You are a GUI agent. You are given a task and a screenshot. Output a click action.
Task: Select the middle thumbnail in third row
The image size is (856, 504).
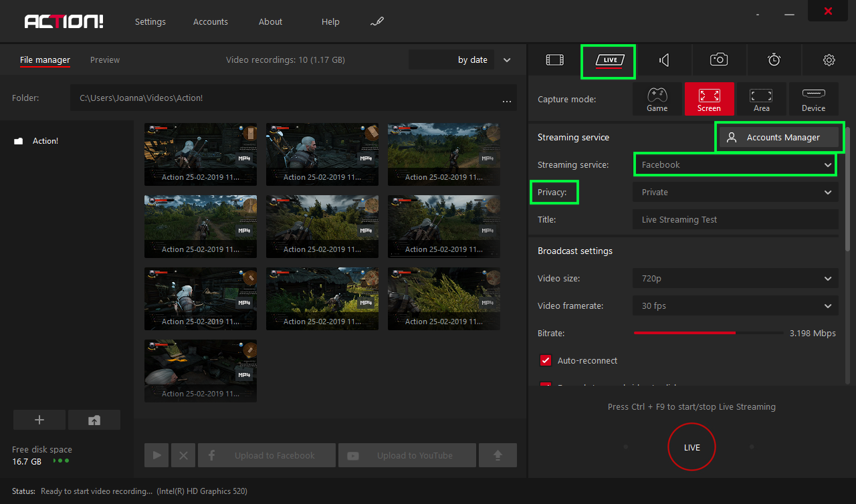pos(322,299)
